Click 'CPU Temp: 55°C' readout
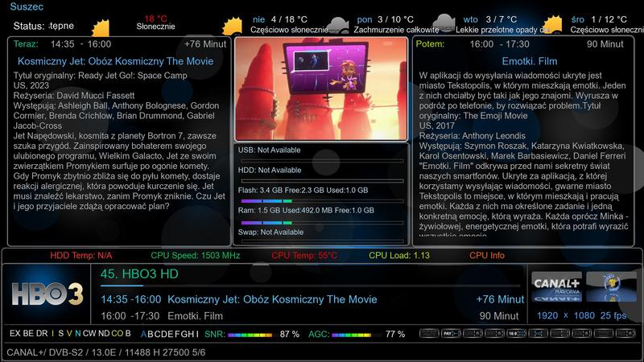 click(x=304, y=255)
